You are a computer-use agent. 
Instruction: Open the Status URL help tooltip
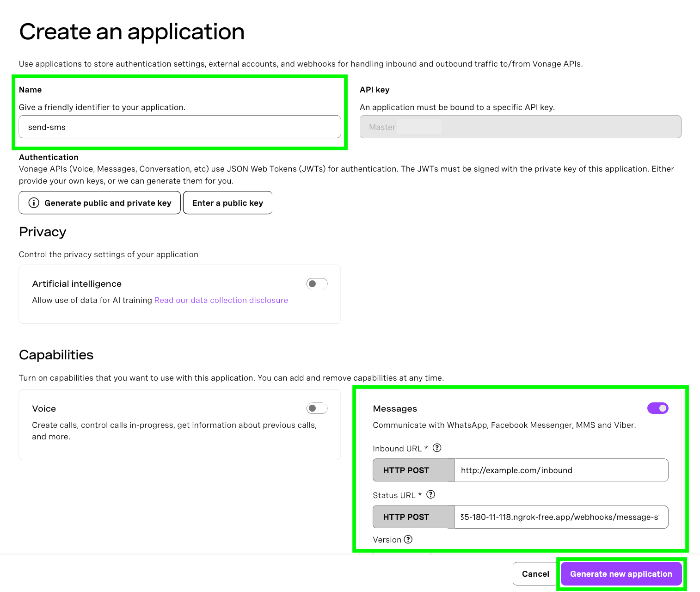(430, 494)
